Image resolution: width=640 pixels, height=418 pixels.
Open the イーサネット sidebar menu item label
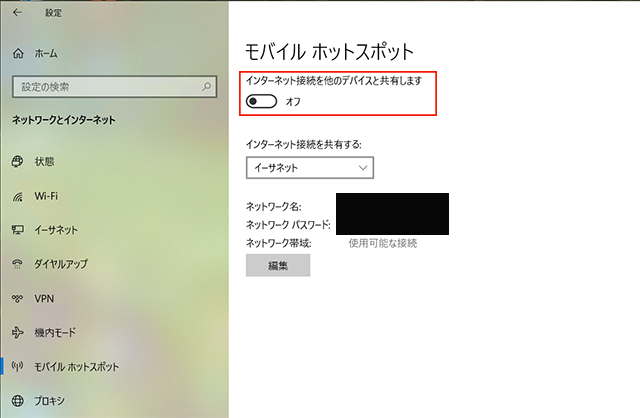56,230
